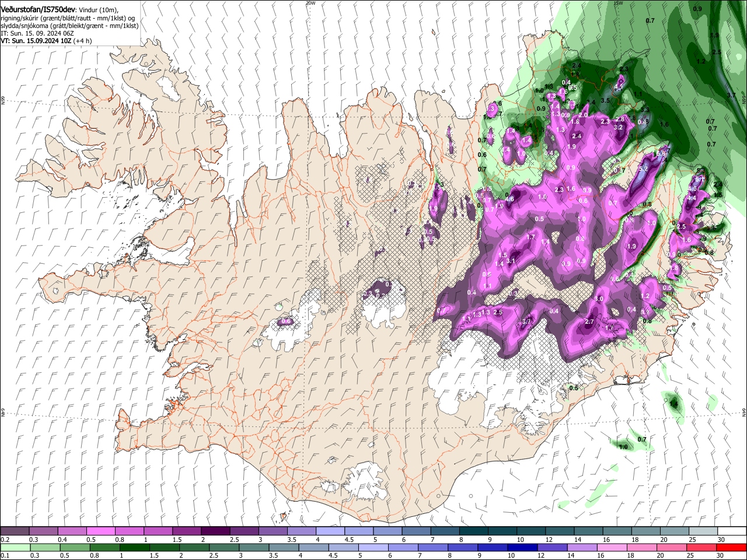Pick upper legend swatch between 12 and 14

(559, 531)
